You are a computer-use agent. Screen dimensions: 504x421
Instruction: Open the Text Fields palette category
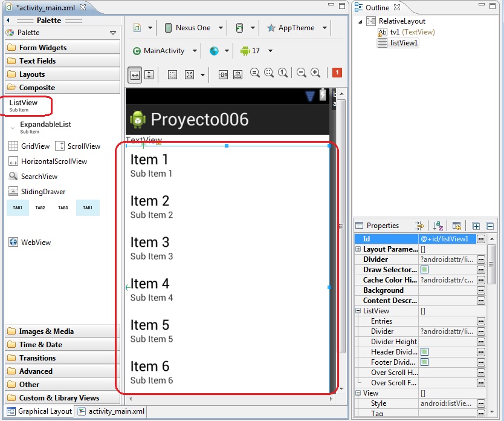pyautogui.click(x=62, y=60)
